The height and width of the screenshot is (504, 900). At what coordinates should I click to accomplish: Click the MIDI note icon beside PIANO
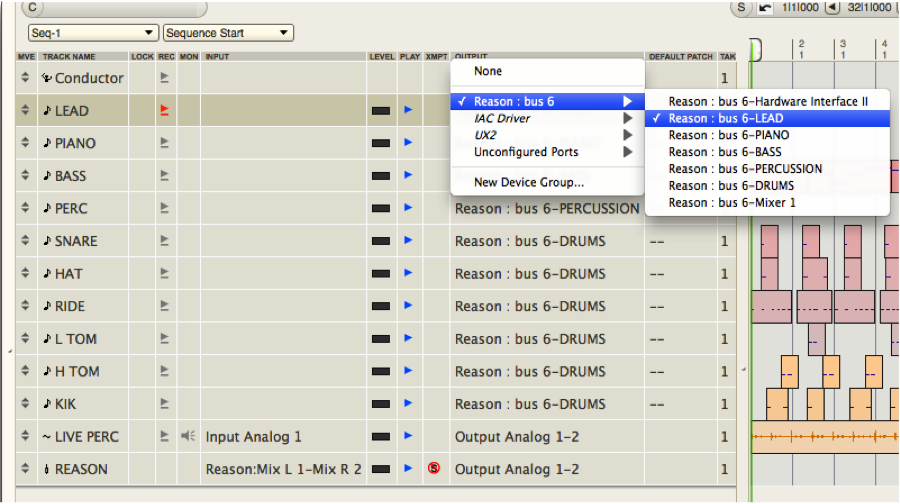pos(47,142)
